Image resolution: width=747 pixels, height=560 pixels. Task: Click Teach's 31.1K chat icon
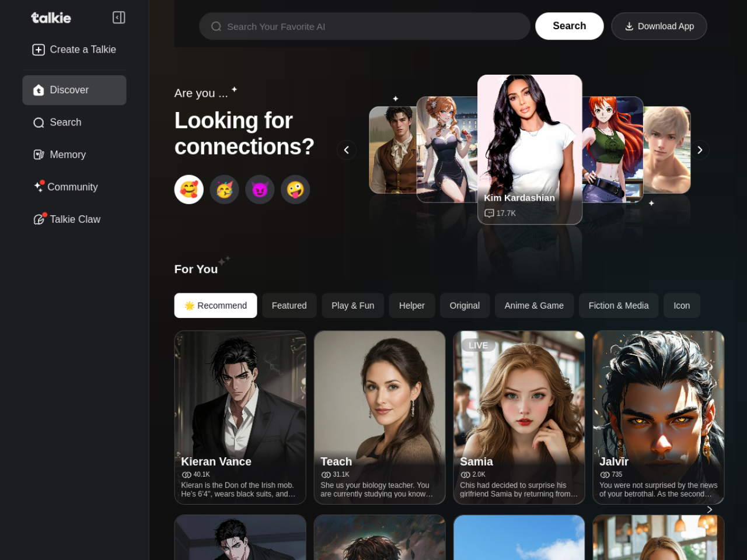[326, 475]
